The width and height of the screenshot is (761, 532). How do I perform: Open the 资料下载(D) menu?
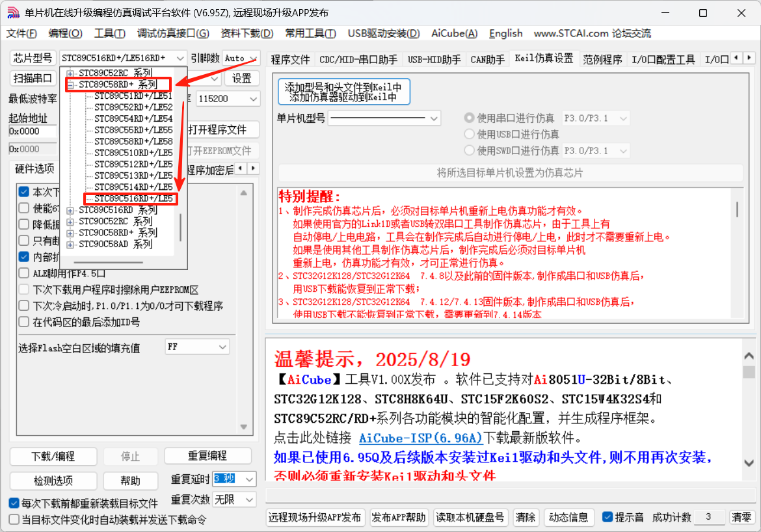click(247, 33)
